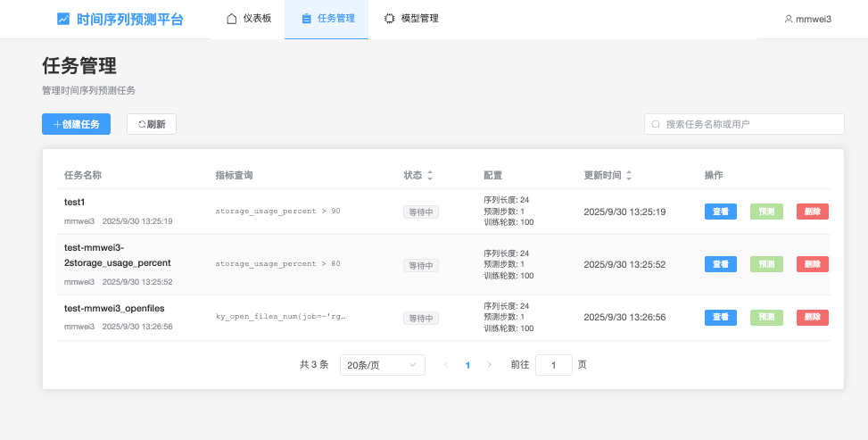Image resolution: width=868 pixels, height=440 pixels.
Task: View test-mmwei3-2storage_usage_percent task via 查看
Action: click(x=720, y=264)
